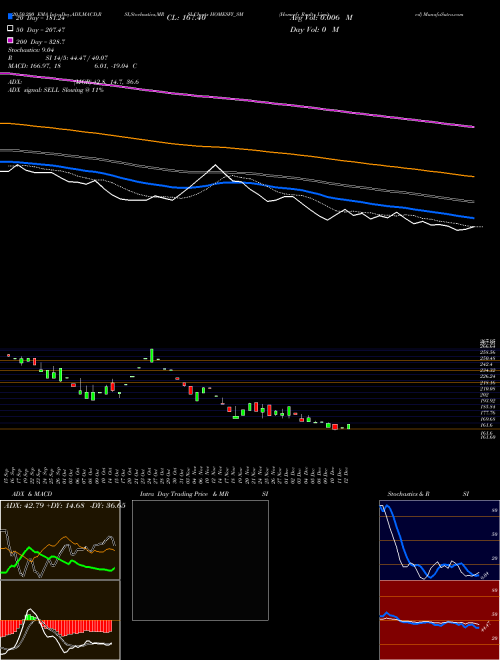Image resolution: width=500 pixels, height=660 pixels.
Task: Click the white 50 Day legend swatch
Action: [10, 29]
